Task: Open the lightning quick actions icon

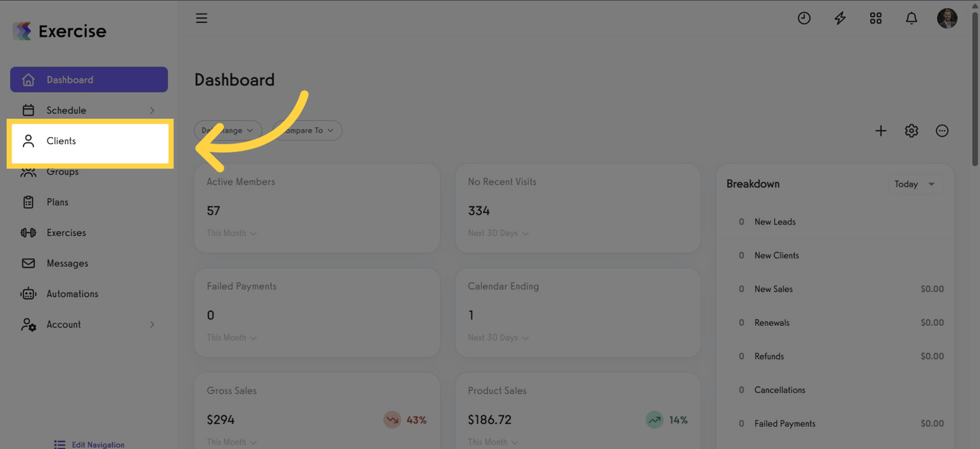Action: click(x=839, y=18)
